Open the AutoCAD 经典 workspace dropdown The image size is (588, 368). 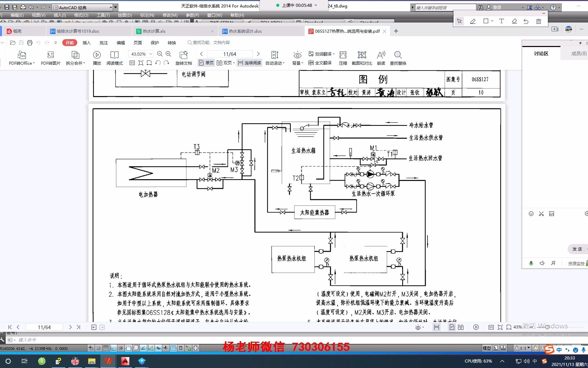111,7
